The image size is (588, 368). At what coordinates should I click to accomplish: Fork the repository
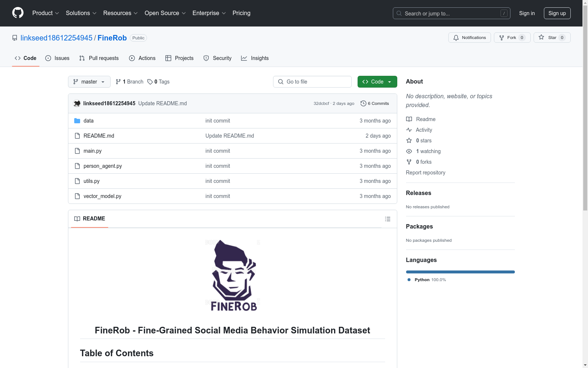512,38
